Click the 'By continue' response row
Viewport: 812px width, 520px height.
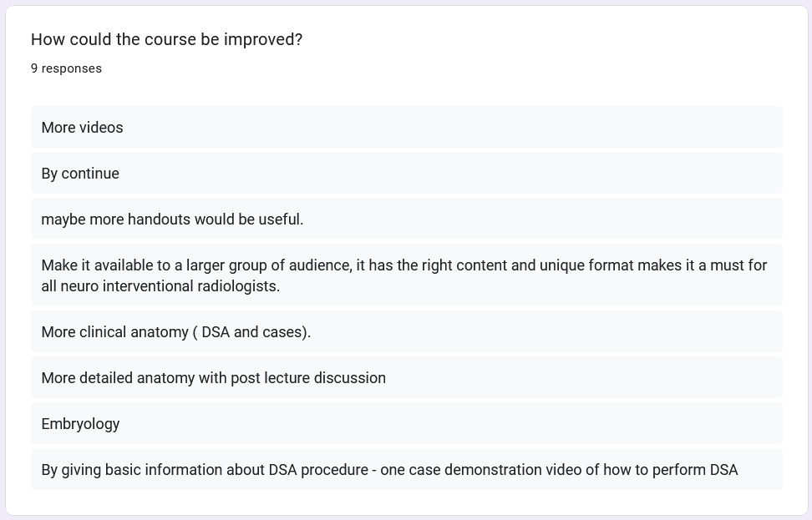(80, 174)
